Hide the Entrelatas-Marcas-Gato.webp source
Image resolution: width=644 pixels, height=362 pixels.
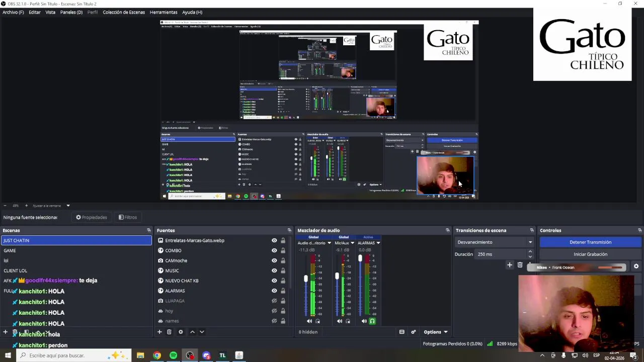(x=274, y=240)
